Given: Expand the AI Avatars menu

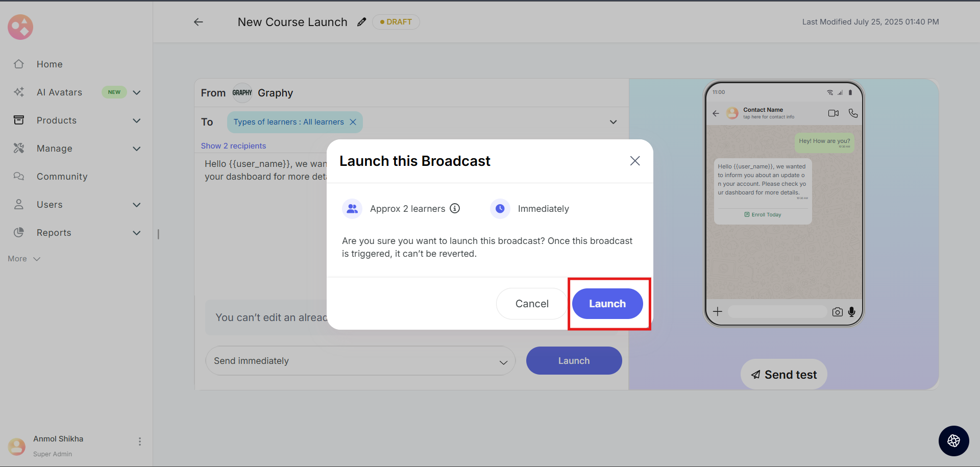Looking at the screenshot, I should click(136, 92).
